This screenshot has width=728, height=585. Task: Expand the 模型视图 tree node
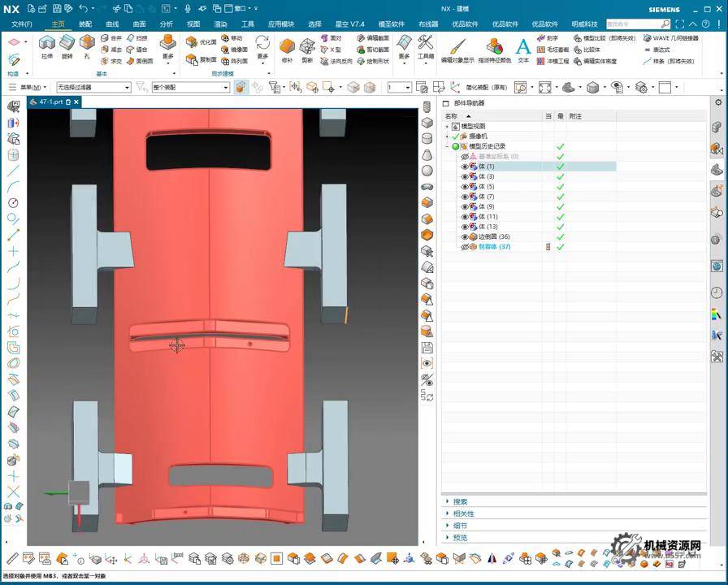447,127
